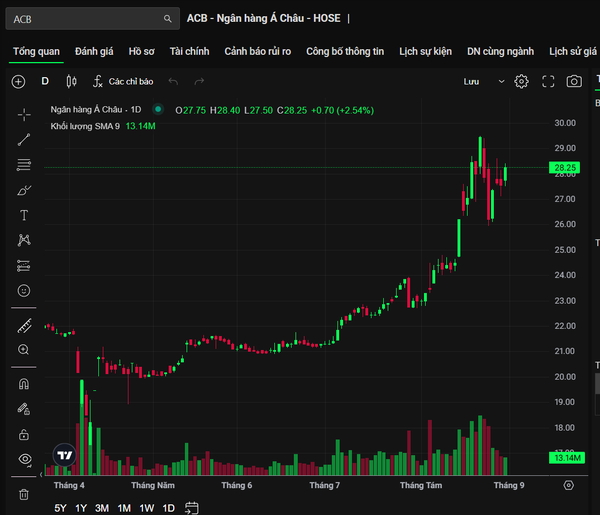Switch to the Đánh giá tab
600x515 pixels.
pos(94,51)
